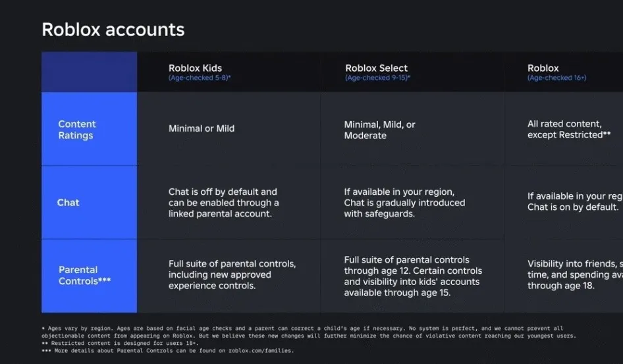Click the Age-checked 9-15 subtitle
The image size is (623, 364).
[x=377, y=78]
